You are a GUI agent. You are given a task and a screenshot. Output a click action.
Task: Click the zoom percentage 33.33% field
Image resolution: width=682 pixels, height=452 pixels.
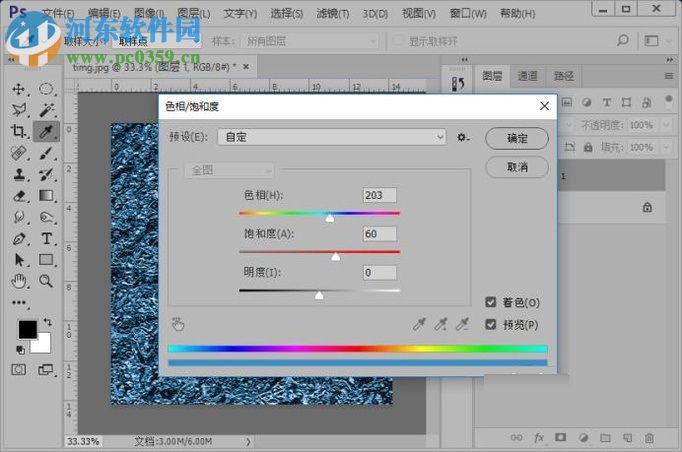click(83, 442)
